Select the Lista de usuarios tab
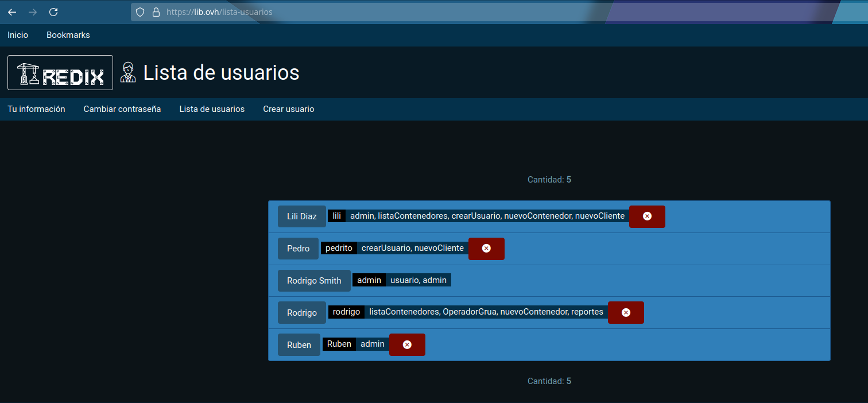 click(212, 109)
